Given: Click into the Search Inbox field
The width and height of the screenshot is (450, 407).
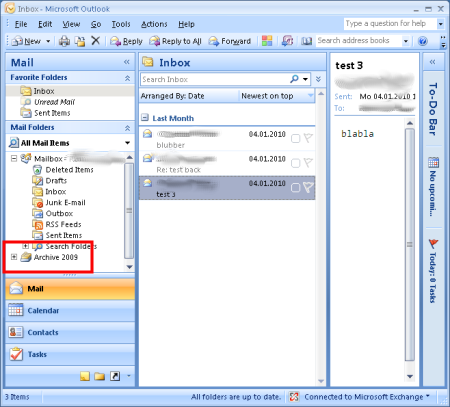Looking at the screenshot, I should (x=215, y=79).
